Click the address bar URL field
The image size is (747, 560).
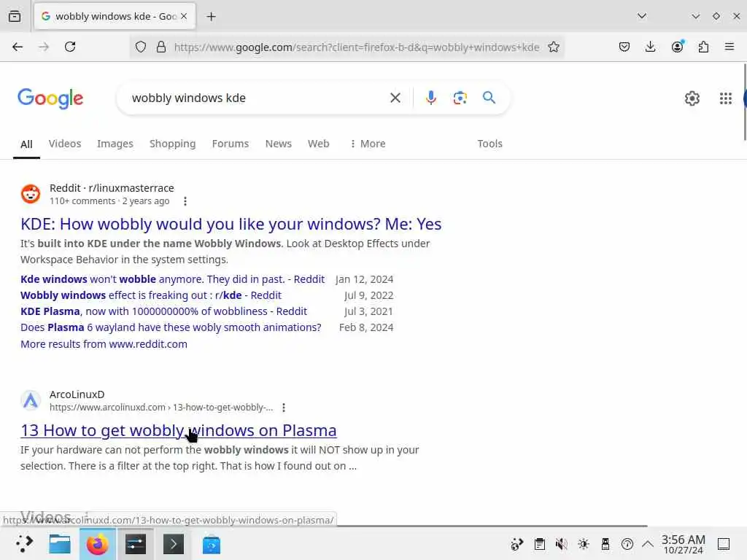(356, 47)
